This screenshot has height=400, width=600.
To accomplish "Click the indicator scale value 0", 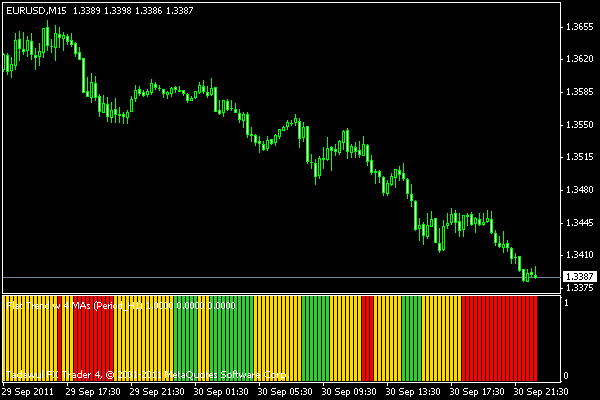I will tap(567, 377).
